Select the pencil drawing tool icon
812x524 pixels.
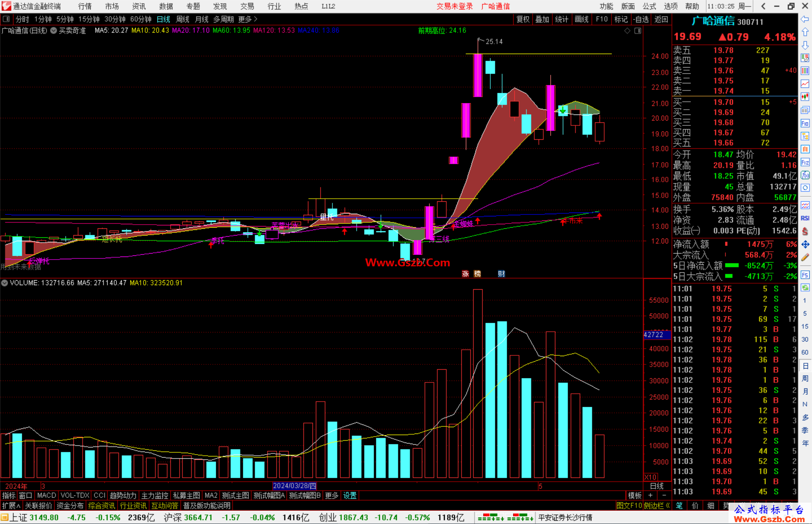805,257
